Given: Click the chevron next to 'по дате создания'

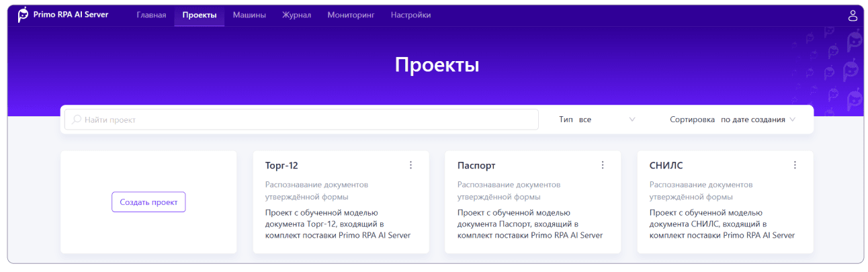Looking at the screenshot, I should pyautogui.click(x=793, y=120).
